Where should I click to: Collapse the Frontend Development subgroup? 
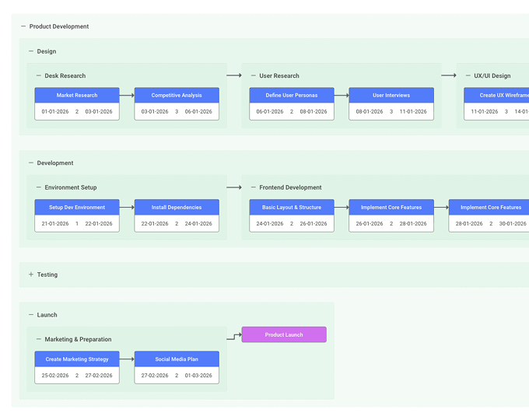click(254, 187)
